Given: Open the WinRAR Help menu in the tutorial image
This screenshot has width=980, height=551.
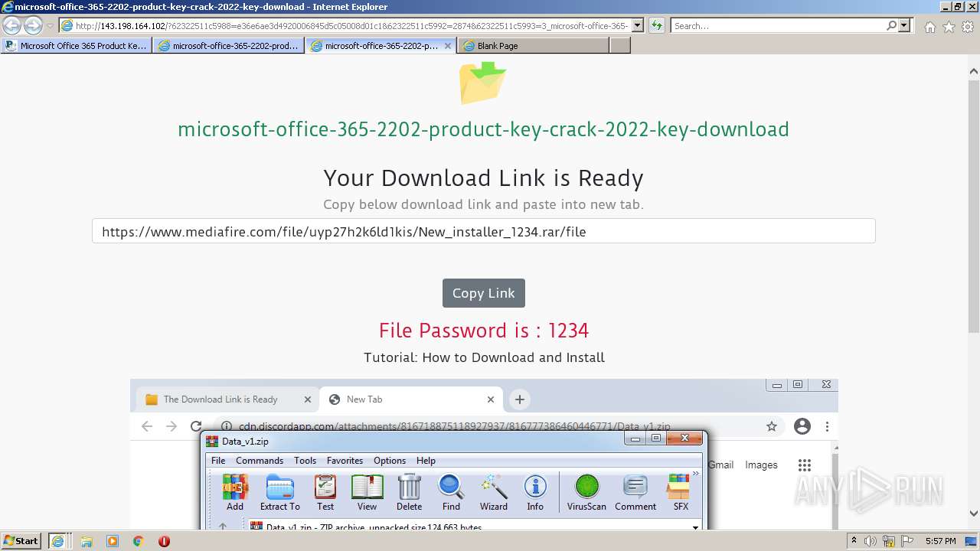Looking at the screenshot, I should [x=426, y=461].
